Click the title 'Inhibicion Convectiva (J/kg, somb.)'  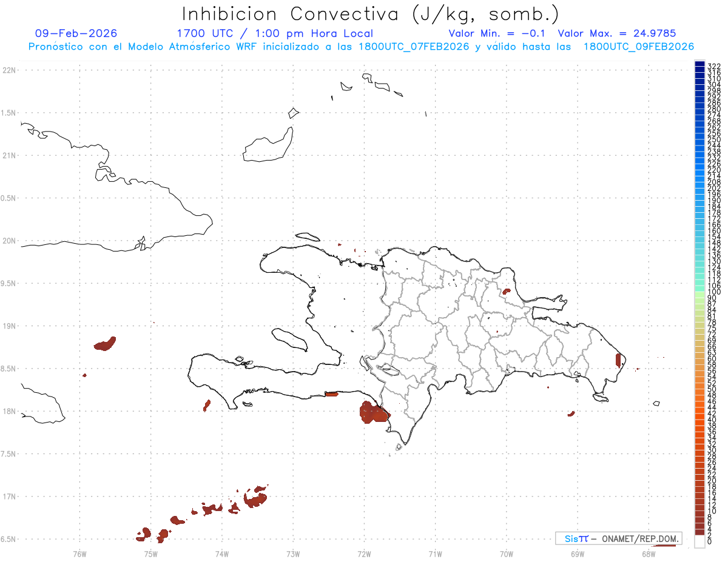(370, 13)
